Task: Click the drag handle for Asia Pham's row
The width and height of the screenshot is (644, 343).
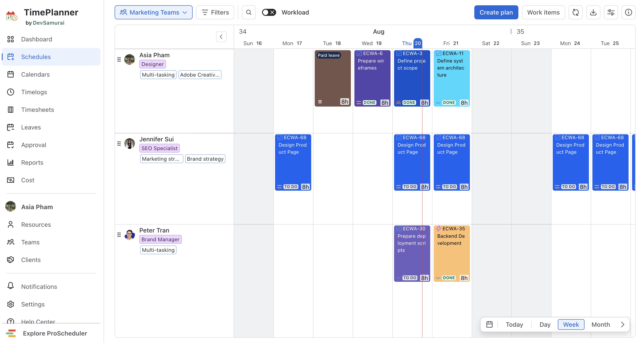Action: pyautogui.click(x=119, y=59)
